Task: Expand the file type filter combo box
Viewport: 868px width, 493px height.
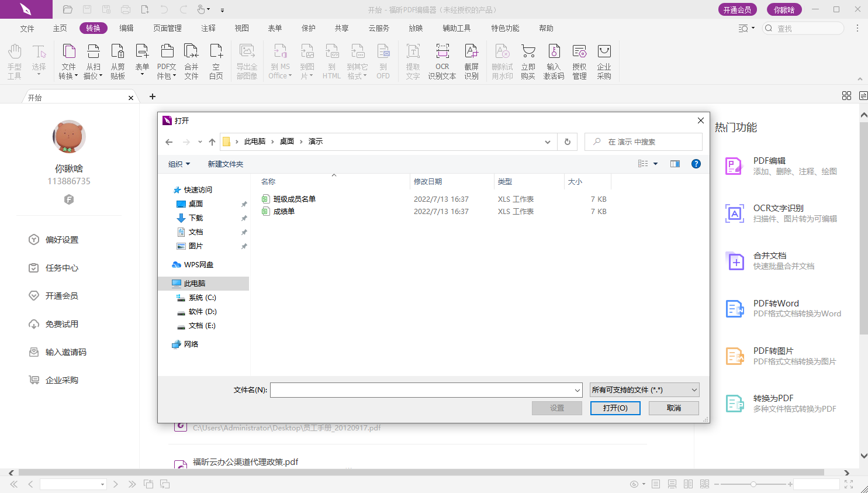Action: pos(644,390)
